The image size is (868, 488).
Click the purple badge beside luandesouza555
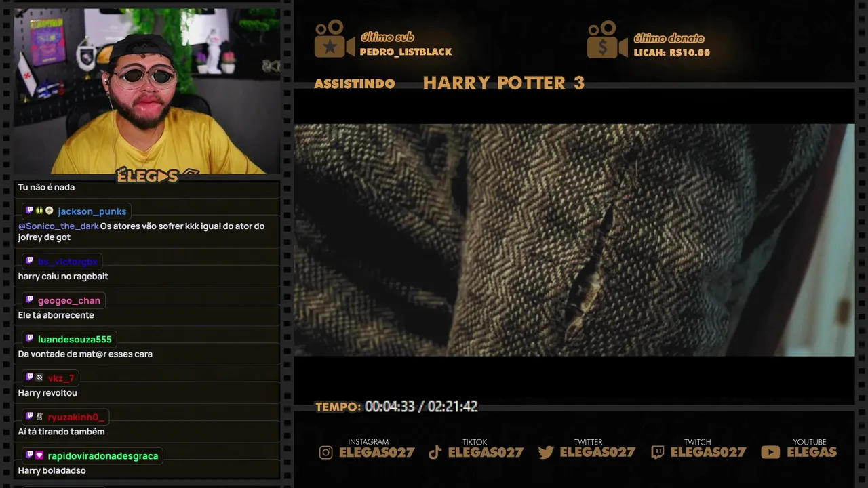click(29, 338)
